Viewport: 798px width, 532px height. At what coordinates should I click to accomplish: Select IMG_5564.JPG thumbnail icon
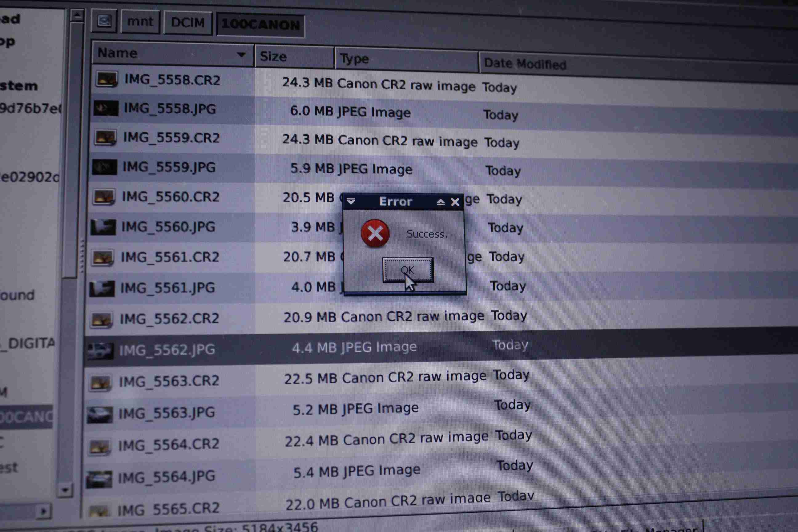[99, 479]
